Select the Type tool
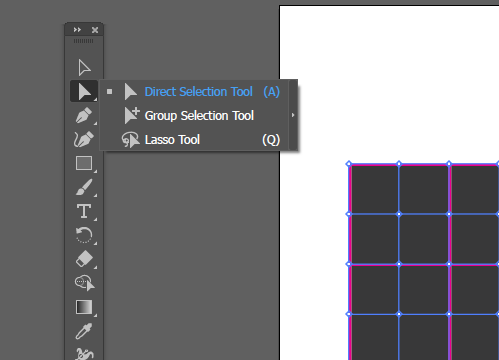The image size is (499, 360). pyautogui.click(x=84, y=211)
